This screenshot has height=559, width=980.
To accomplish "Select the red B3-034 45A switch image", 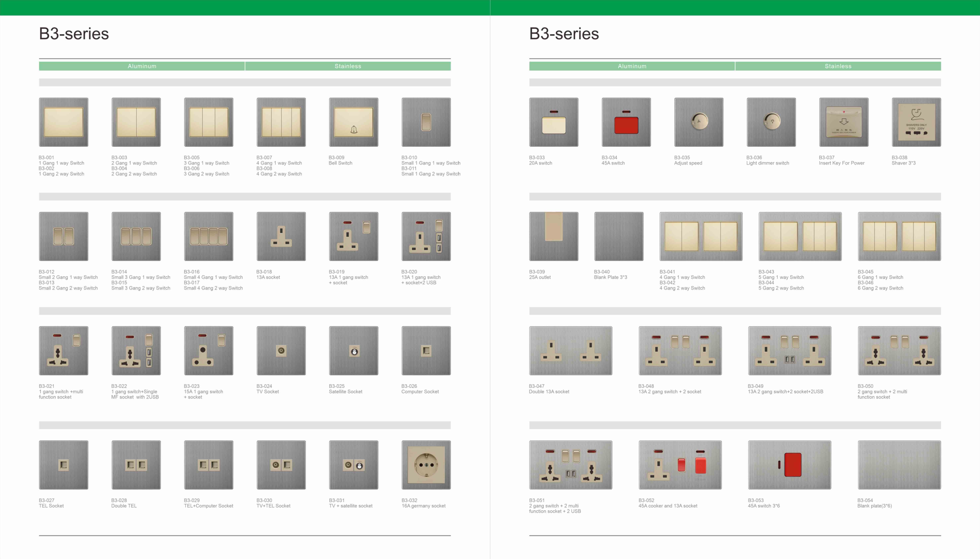I will click(626, 122).
